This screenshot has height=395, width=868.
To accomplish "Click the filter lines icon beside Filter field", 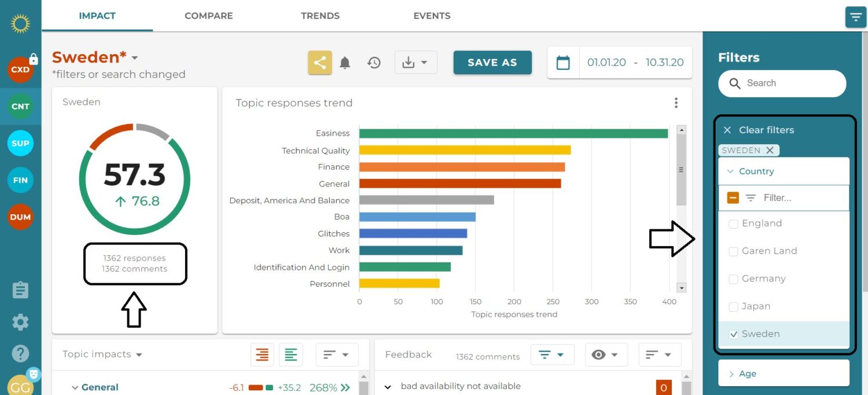I will coord(751,198).
